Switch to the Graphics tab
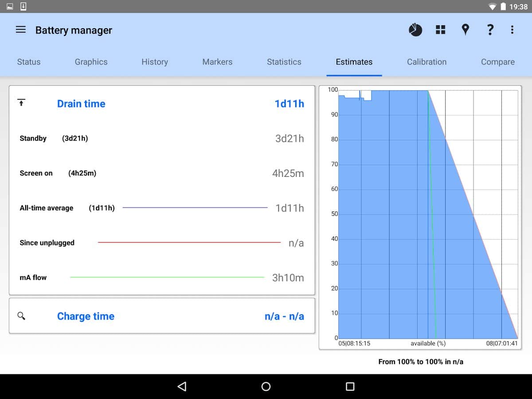The width and height of the screenshot is (532, 399). point(91,62)
